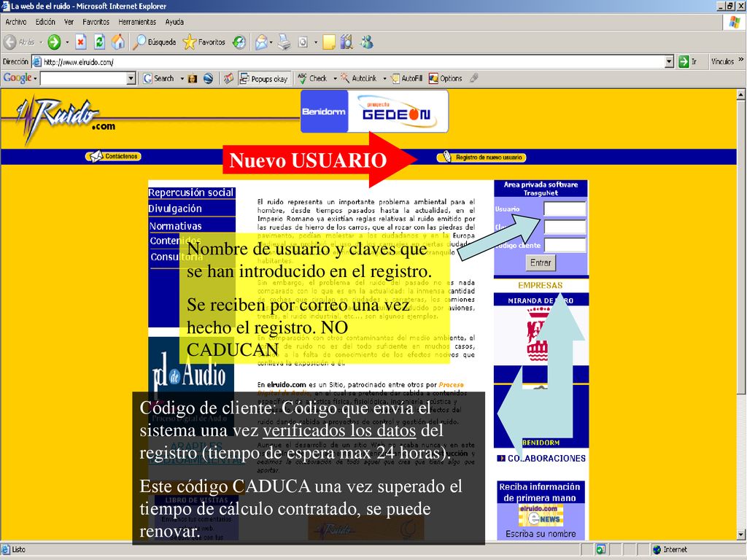Click the Entrar login button
Image resolution: width=747 pixels, height=560 pixels.
point(541,262)
